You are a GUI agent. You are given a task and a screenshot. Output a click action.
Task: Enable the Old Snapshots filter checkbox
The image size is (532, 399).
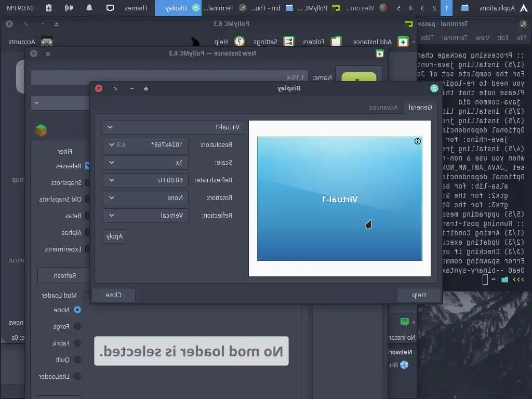coord(87,199)
